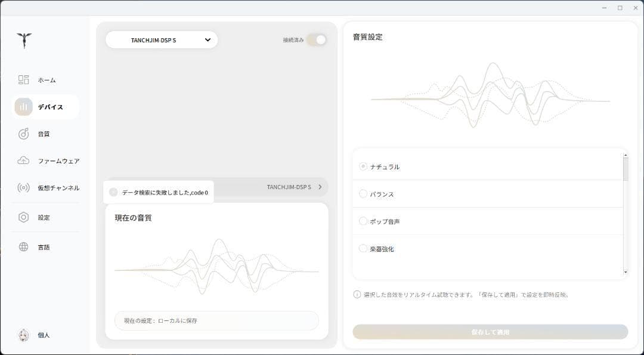Open the Virtual channel (仮想チャンネル) icon

(x=24, y=187)
